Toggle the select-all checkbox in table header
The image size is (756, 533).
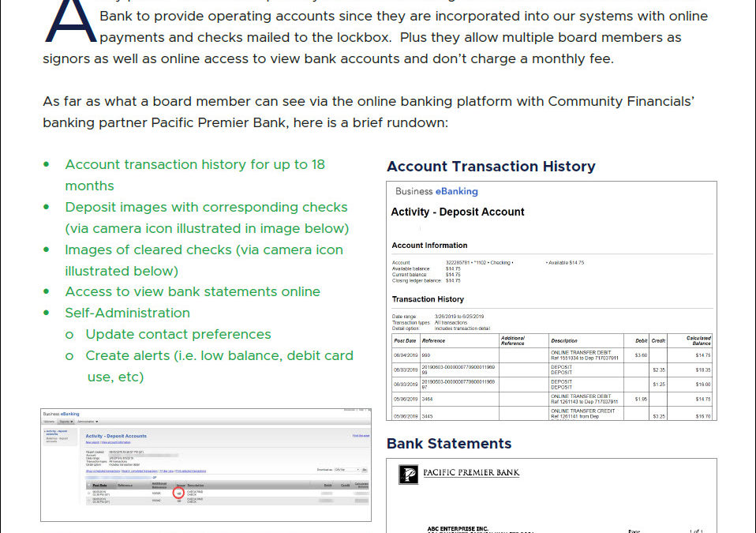point(88,485)
